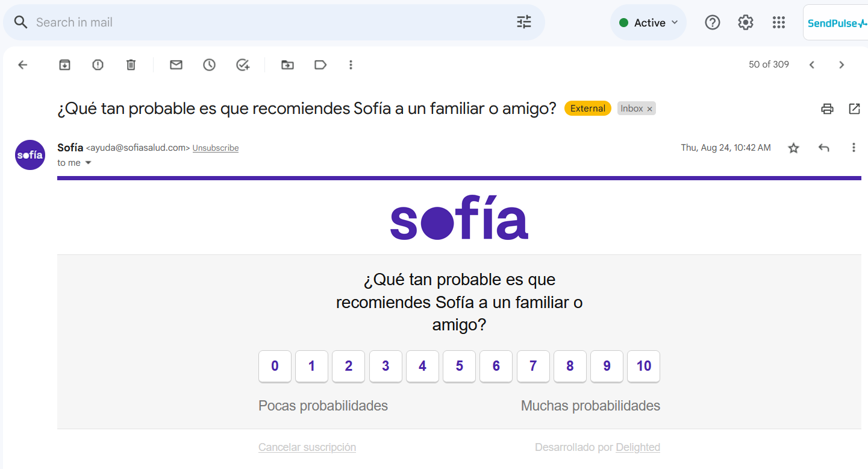Select rating 7 in the survey
868x469 pixels.
533,366
